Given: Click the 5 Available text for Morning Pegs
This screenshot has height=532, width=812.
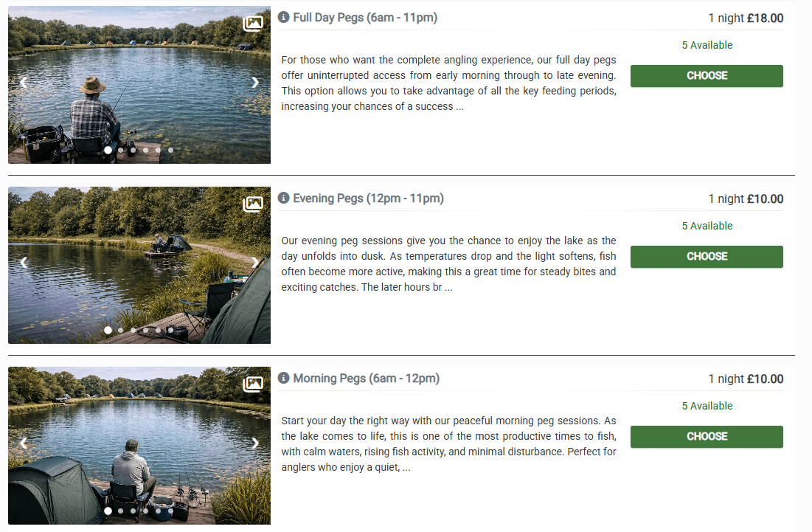Looking at the screenshot, I should (x=707, y=406).
